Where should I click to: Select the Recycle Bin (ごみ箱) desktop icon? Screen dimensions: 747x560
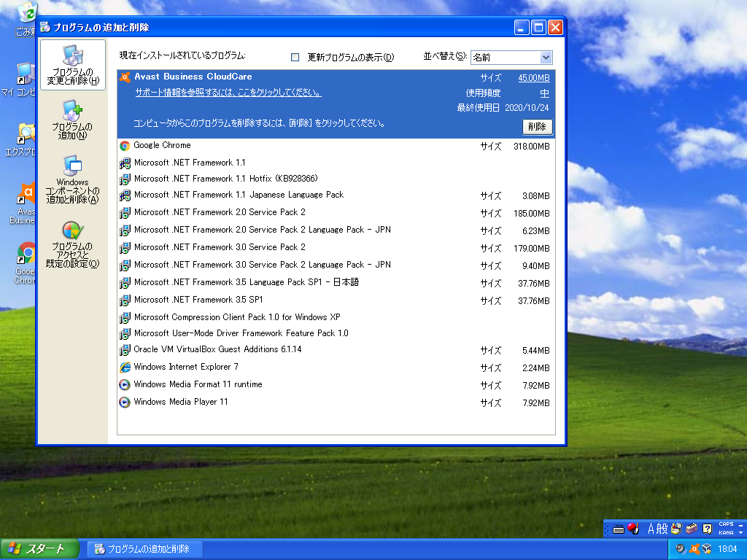(26, 19)
